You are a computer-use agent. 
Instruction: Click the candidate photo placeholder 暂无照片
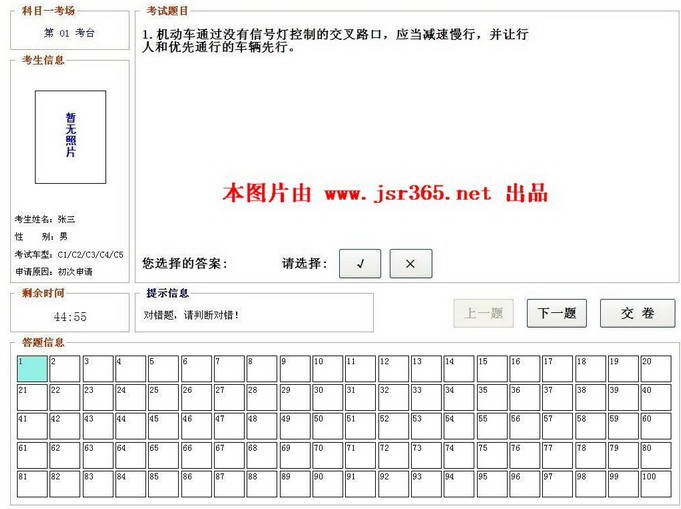coord(70,137)
